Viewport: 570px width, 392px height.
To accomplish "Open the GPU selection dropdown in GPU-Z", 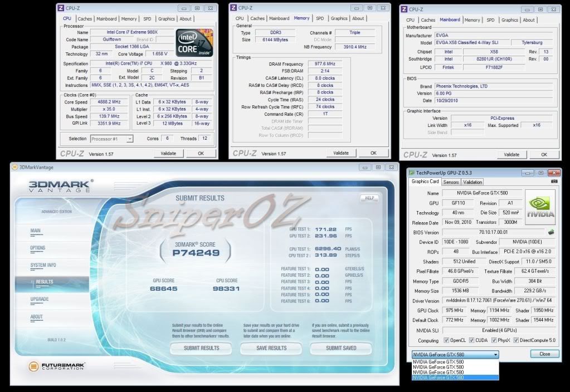I will [455, 354].
